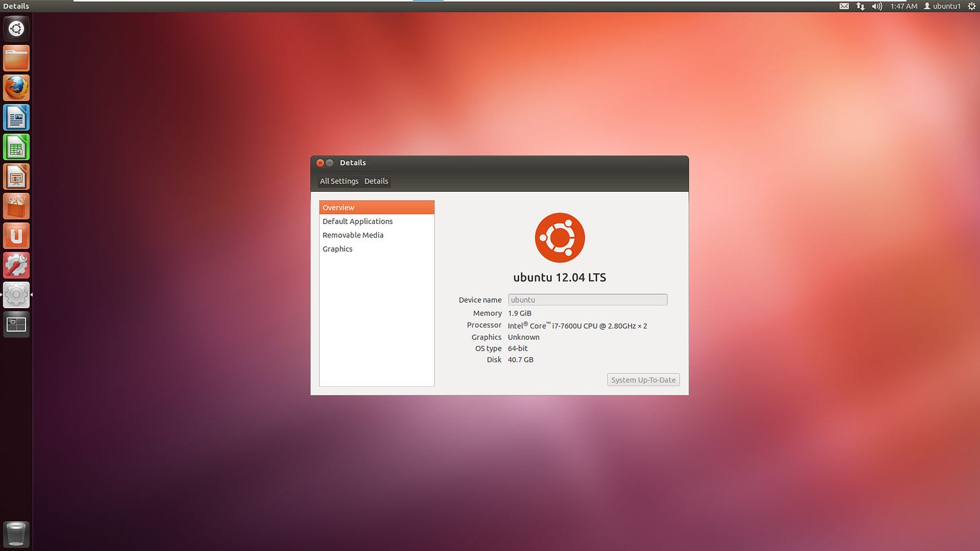980x551 pixels.
Task: Click the System Up-To-Date button
Action: (643, 379)
